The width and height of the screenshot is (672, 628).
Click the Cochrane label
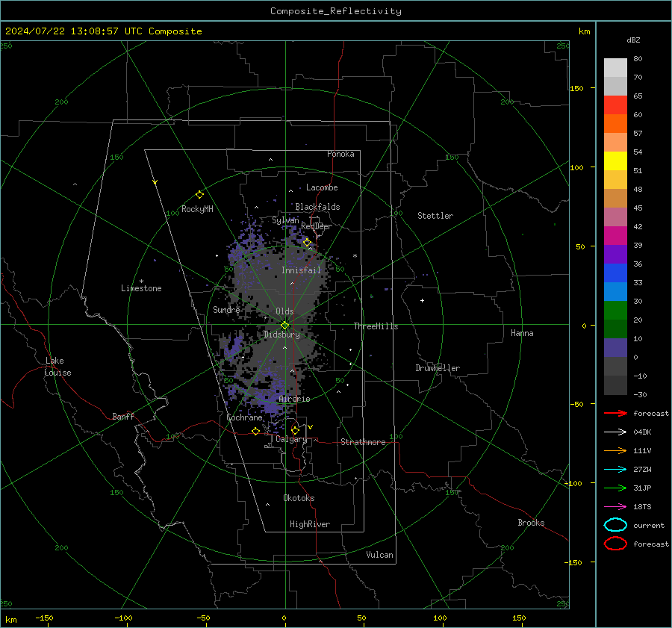(x=244, y=417)
